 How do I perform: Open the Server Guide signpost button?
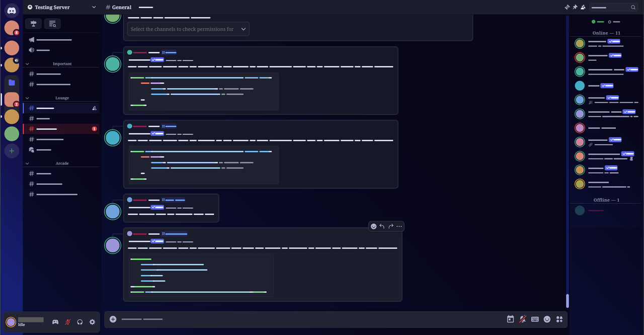[x=33, y=24]
